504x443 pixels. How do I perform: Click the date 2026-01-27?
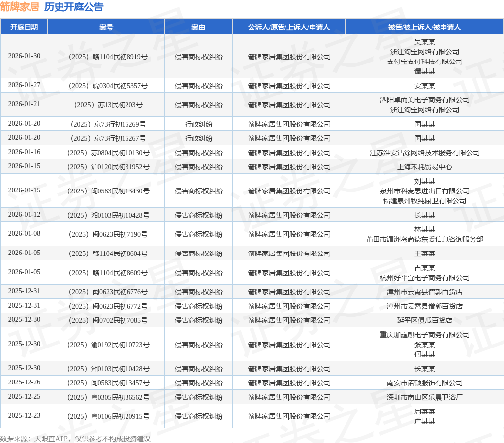click(x=25, y=85)
